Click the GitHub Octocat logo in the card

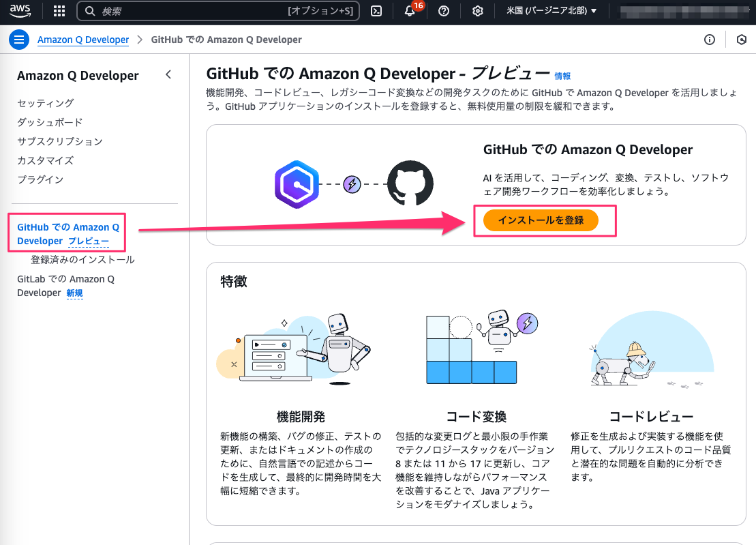coord(410,183)
